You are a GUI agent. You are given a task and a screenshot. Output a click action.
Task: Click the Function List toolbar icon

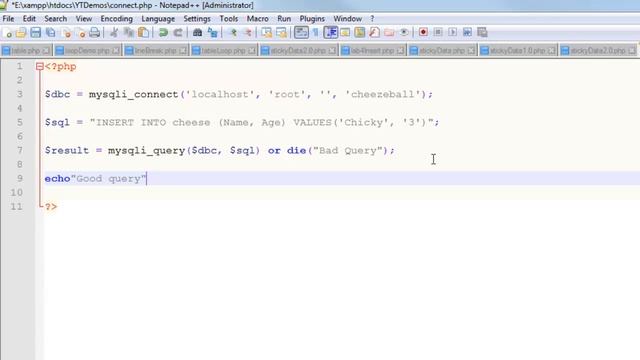[x=374, y=33]
